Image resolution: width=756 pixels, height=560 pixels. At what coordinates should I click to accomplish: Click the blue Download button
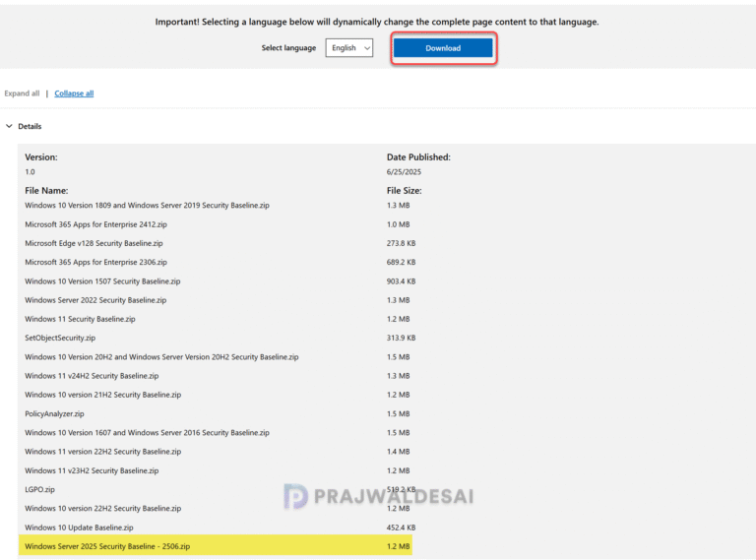(443, 48)
